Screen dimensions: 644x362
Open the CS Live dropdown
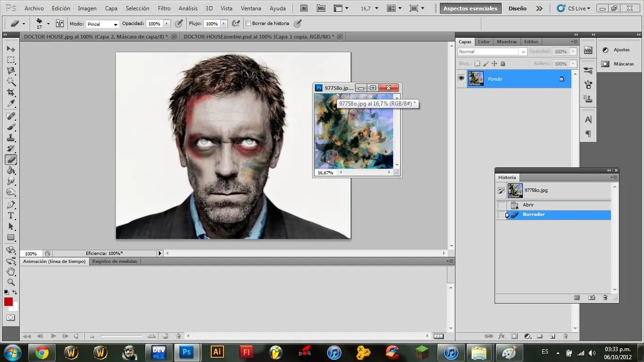click(573, 8)
